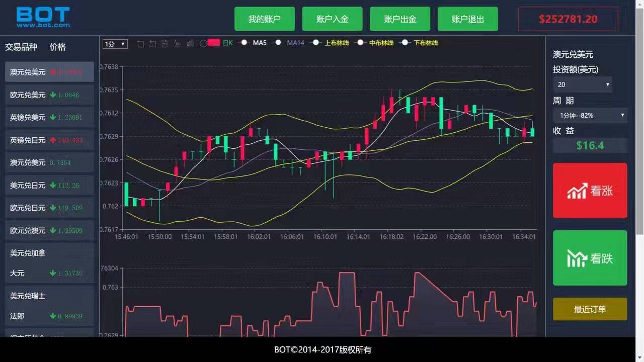Image resolution: width=644 pixels, height=362 pixels.
Task: Click the zoom reset icon in chart toolbar
Action: tap(152, 44)
